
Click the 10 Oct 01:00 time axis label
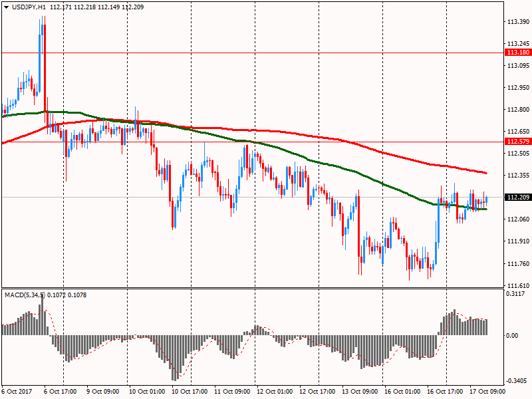(x=147, y=392)
